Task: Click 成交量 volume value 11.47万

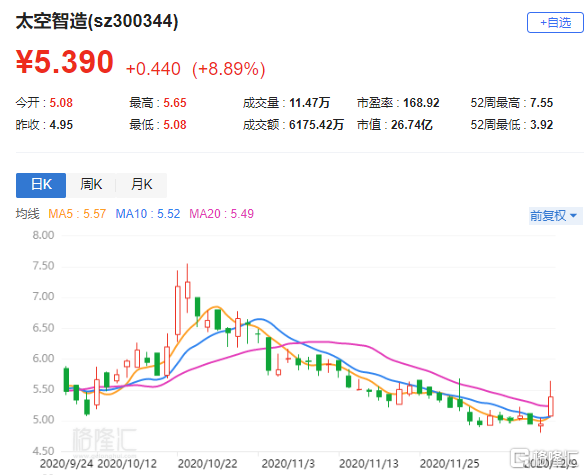Action: pos(310,103)
